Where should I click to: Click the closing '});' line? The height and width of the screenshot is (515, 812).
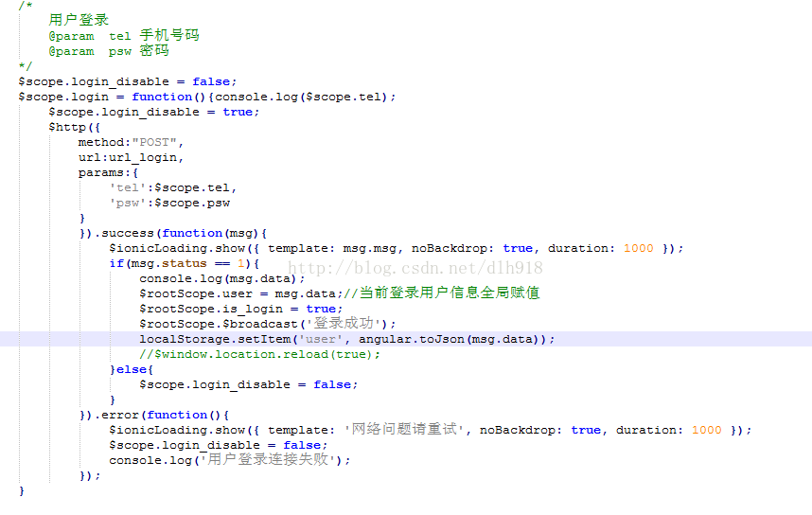point(90,475)
